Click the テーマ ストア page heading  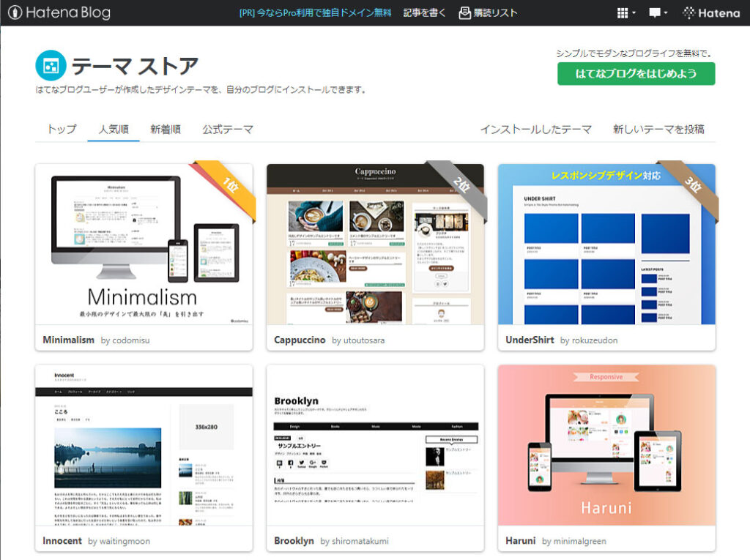coord(135,66)
